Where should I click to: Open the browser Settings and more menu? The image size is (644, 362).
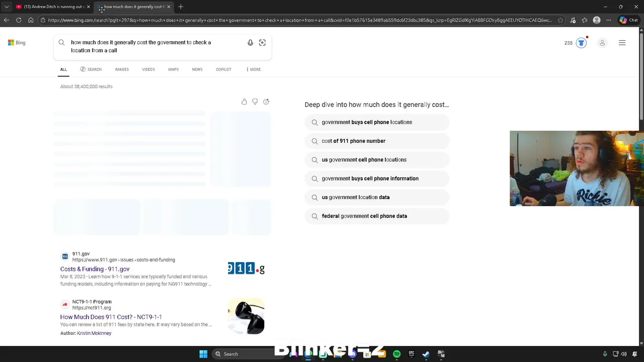point(609,20)
